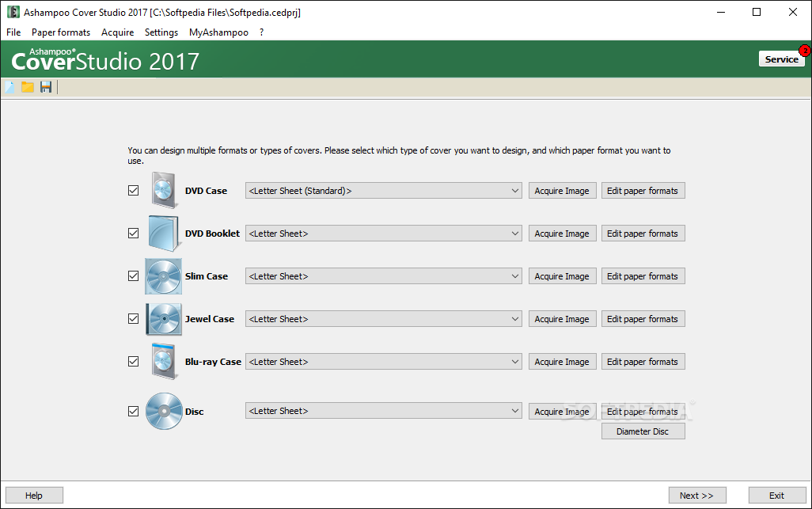Click Acquire Image for Blu-ray Case
Viewport: 812px width, 509px height.
click(x=562, y=362)
